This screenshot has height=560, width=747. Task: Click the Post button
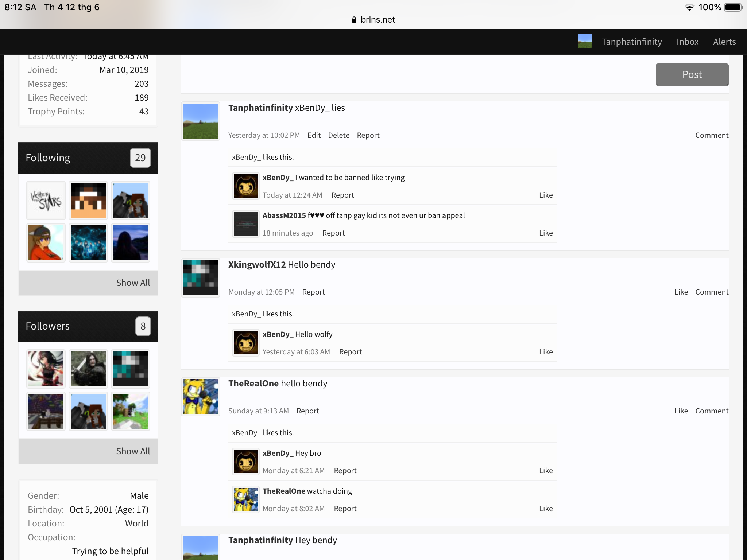point(692,75)
